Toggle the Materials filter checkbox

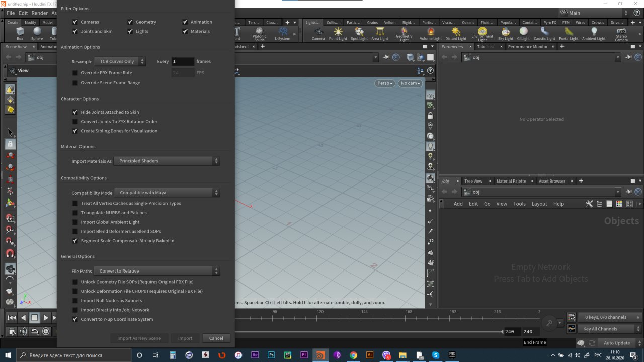(x=185, y=31)
